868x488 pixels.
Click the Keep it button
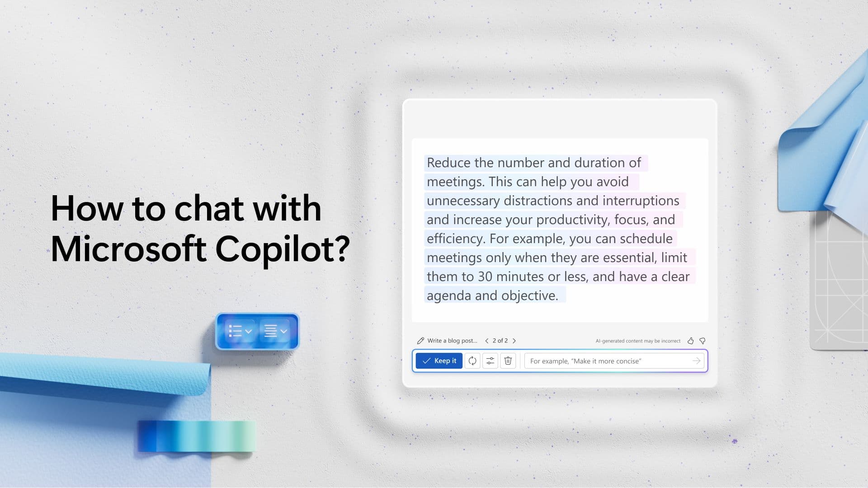[x=439, y=361]
